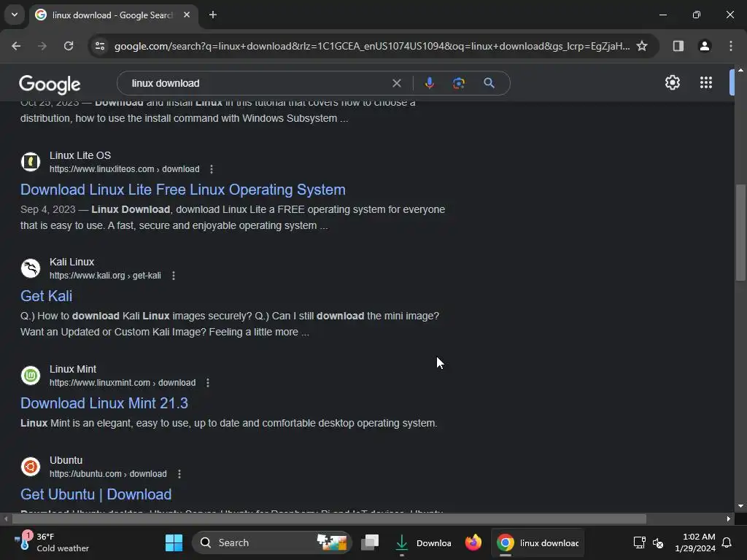This screenshot has width=747, height=560.
Task: Click the Windows taskbar Search box
Action: tap(271, 542)
